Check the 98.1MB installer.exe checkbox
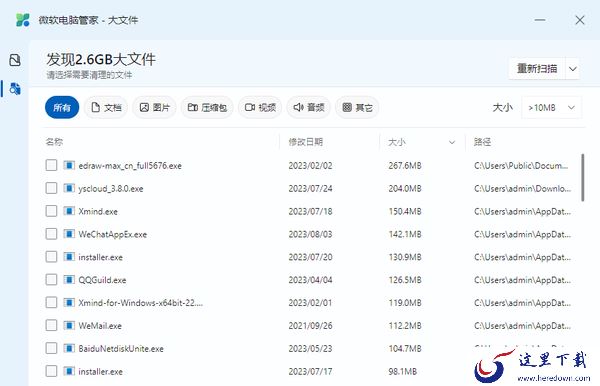 click(x=51, y=371)
